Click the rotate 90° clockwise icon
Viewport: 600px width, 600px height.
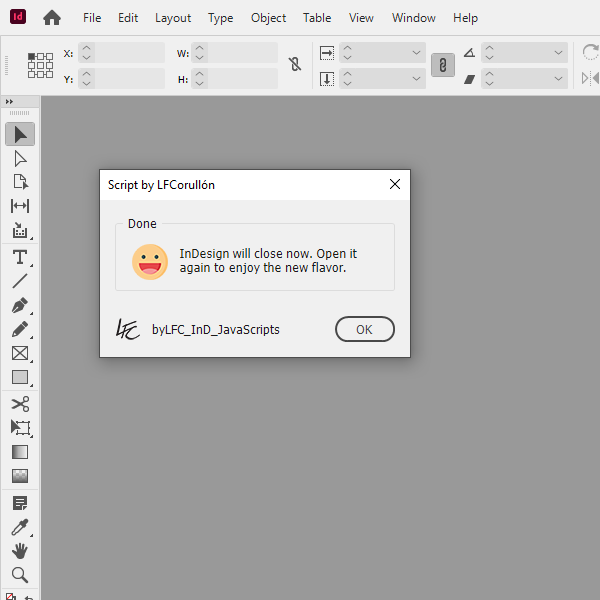(590, 52)
